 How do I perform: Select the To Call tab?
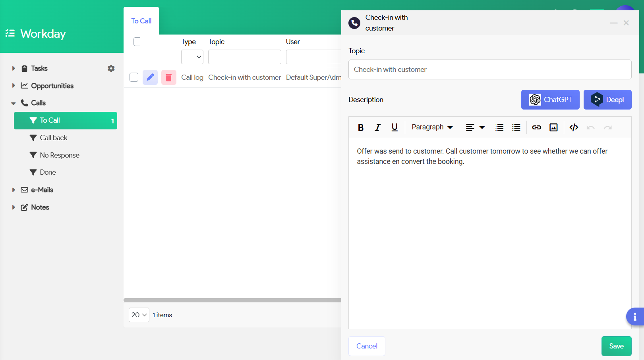point(141,21)
